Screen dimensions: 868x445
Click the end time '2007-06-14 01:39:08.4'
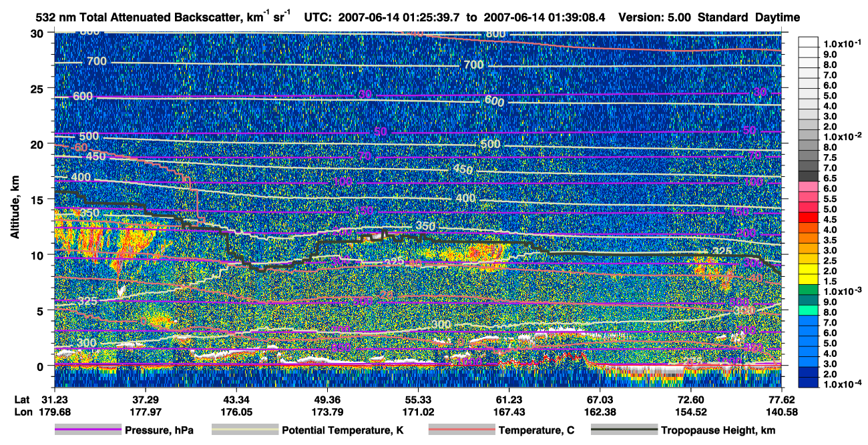point(544,17)
